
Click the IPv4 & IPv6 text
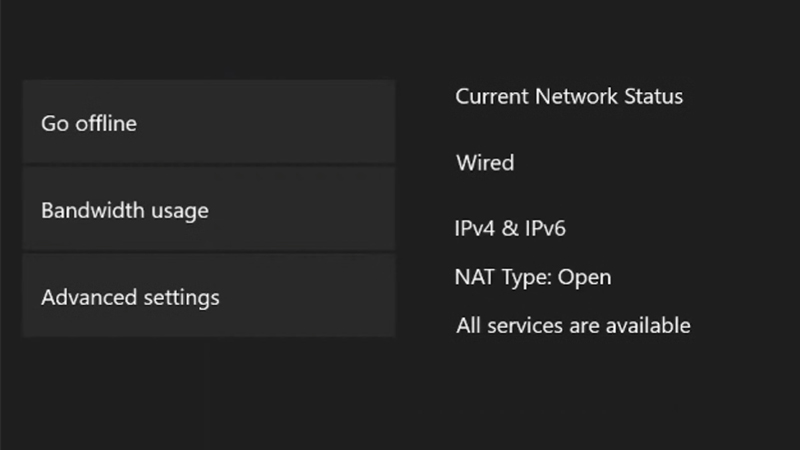511,229
